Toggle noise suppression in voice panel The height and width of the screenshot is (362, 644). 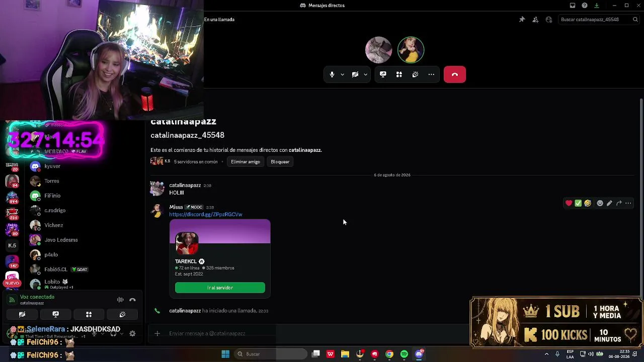click(120, 300)
